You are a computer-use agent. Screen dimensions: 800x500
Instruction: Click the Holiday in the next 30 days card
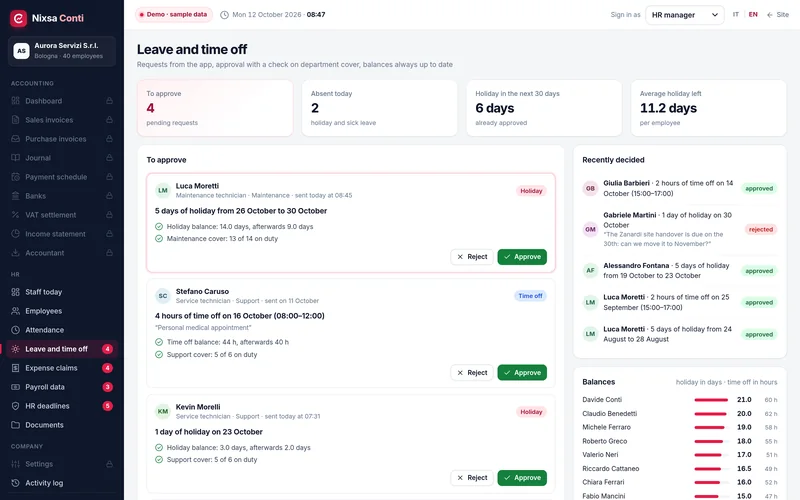point(544,108)
